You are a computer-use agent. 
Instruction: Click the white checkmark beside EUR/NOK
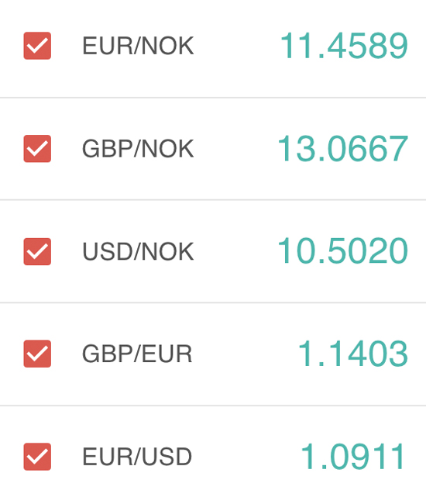click(37, 46)
